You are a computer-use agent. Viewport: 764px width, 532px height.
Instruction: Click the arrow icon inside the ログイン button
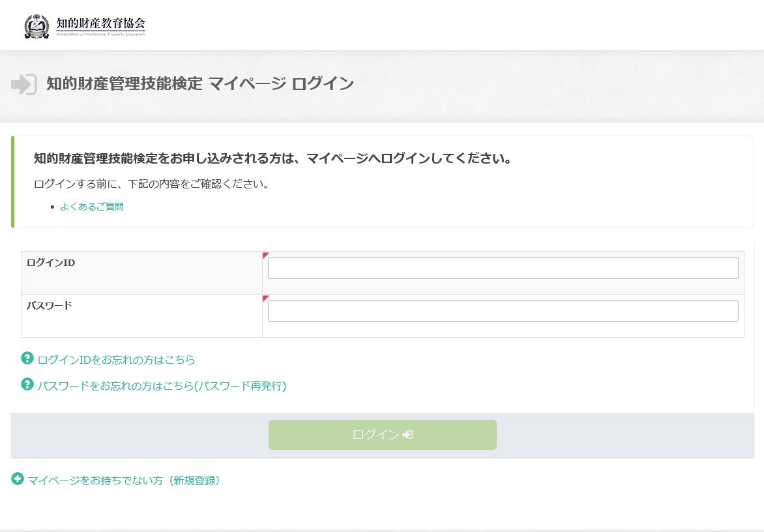[x=407, y=435]
